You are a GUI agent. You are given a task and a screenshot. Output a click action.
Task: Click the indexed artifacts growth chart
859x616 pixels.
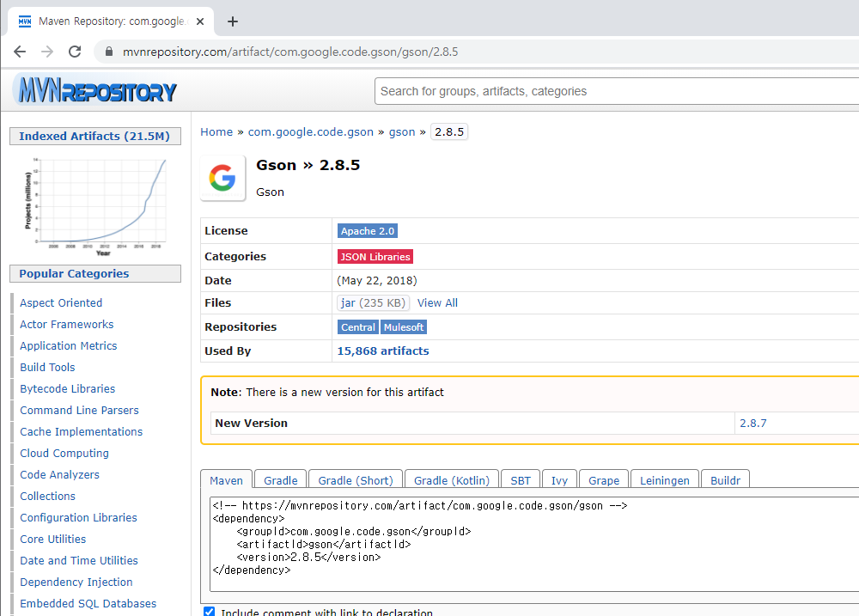95,206
